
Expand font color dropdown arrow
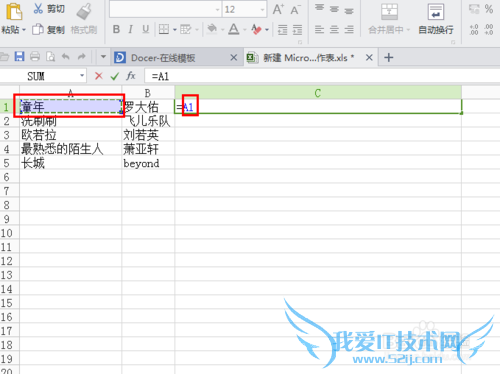pos(245,30)
